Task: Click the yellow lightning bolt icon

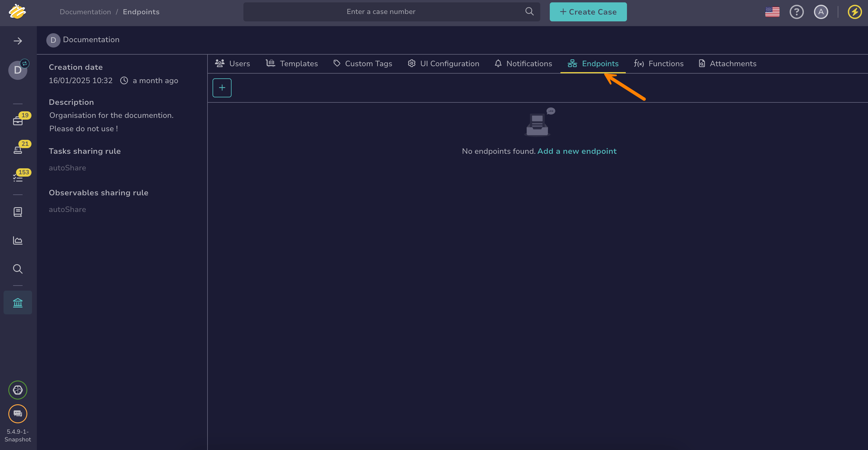Action: [855, 12]
